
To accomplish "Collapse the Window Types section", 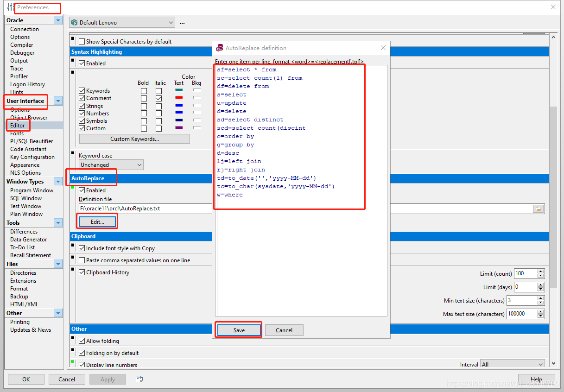I will coord(58,182).
